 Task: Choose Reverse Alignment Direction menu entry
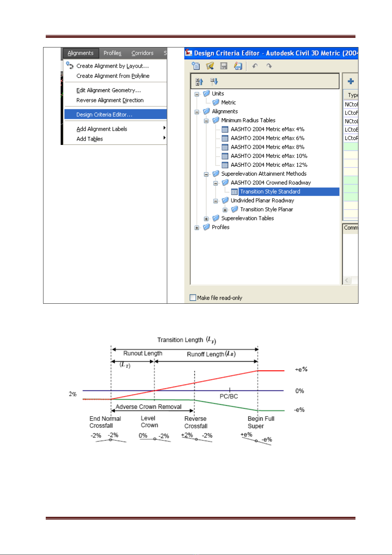pos(116,100)
